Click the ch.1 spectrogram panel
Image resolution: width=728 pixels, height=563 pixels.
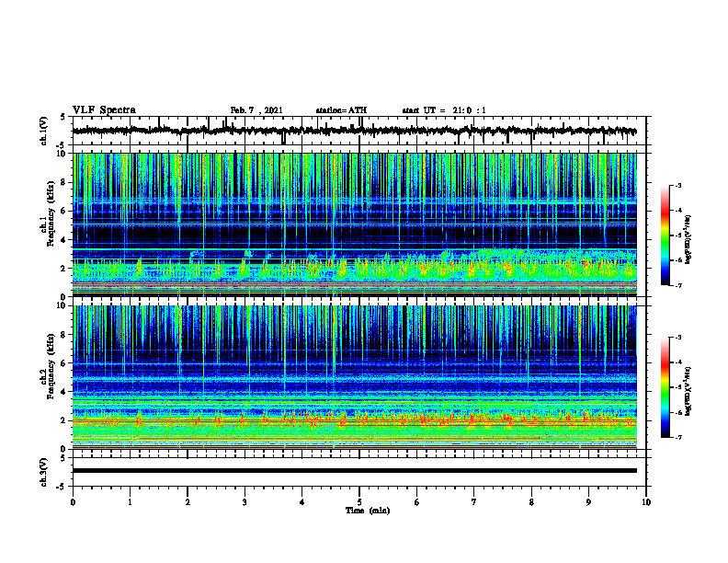(355, 224)
